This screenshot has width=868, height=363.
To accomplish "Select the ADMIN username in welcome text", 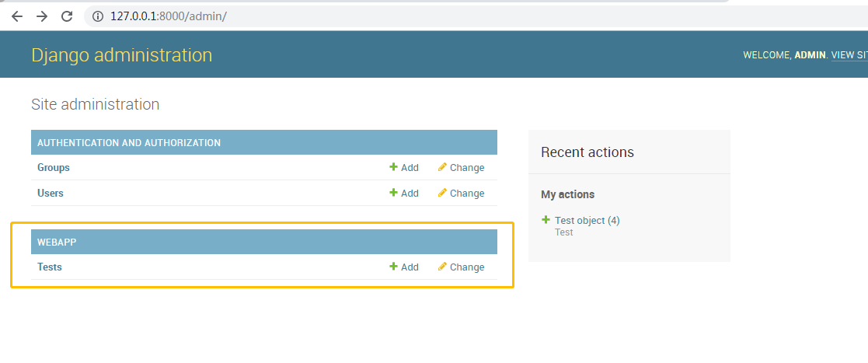I will coord(810,54).
